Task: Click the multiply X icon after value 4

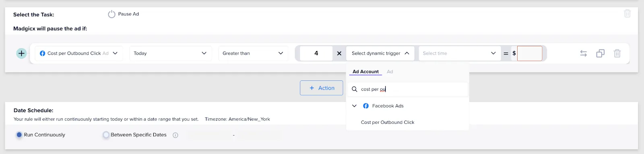Action: (339, 53)
